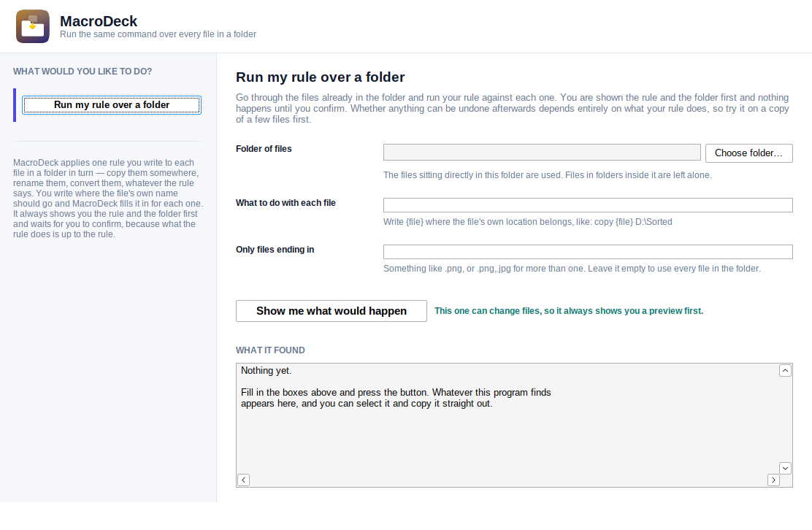
Task: Click the 'MacroDeck' title text
Action: [99, 21]
